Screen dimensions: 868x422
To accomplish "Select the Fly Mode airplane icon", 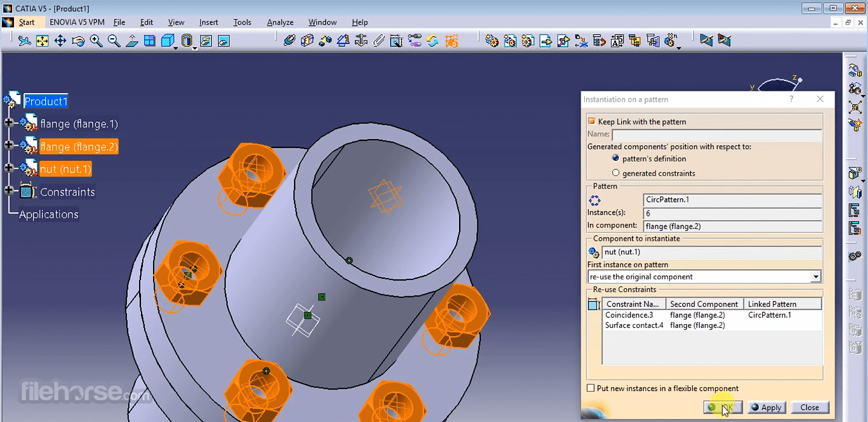I will pyautogui.click(x=24, y=41).
